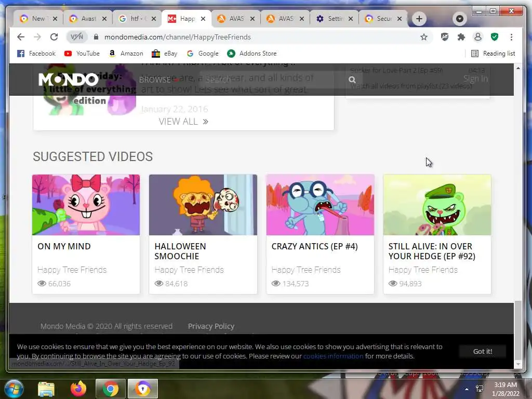Viewport: 532px width, 399px height.
Task: Reload the Mondo Media page
Action: (54, 37)
